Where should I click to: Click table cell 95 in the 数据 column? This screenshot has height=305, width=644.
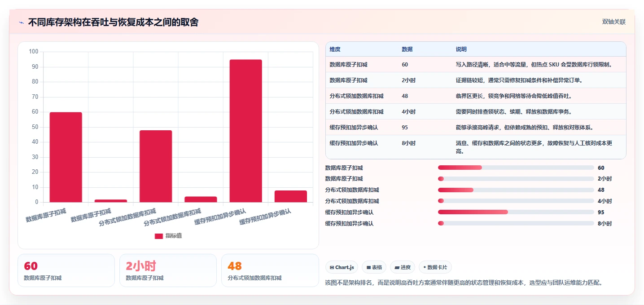[x=405, y=128]
